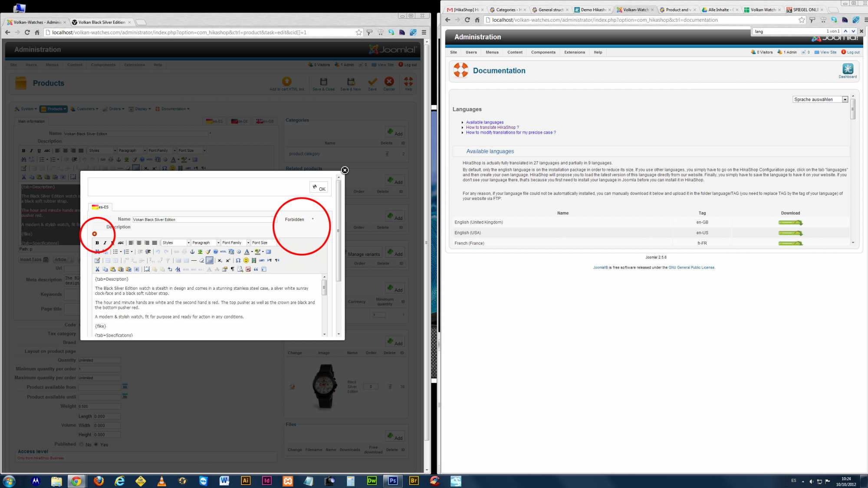
Task: Select the es-ES tab in the popup
Action: (x=101, y=207)
